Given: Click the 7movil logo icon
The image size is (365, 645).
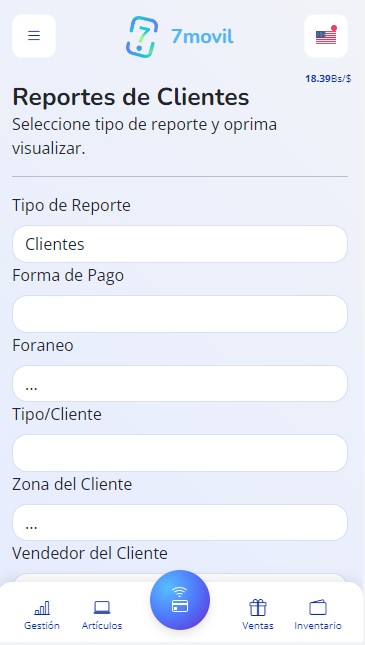Looking at the screenshot, I should [x=142, y=36].
